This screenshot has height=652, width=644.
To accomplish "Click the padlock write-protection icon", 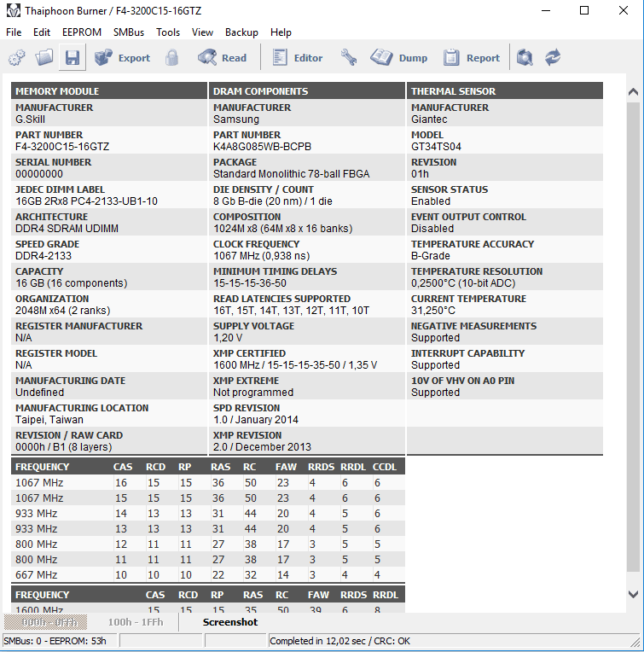I will pyautogui.click(x=171, y=57).
